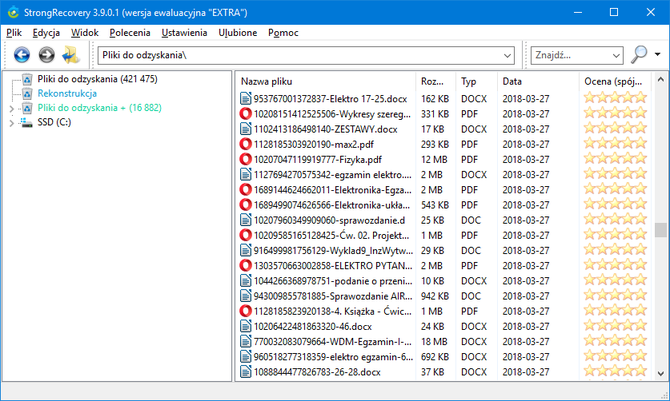The height and width of the screenshot is (401, 670).
Task: Sort by Ocena (spój... column header
Action: [614, 81]
